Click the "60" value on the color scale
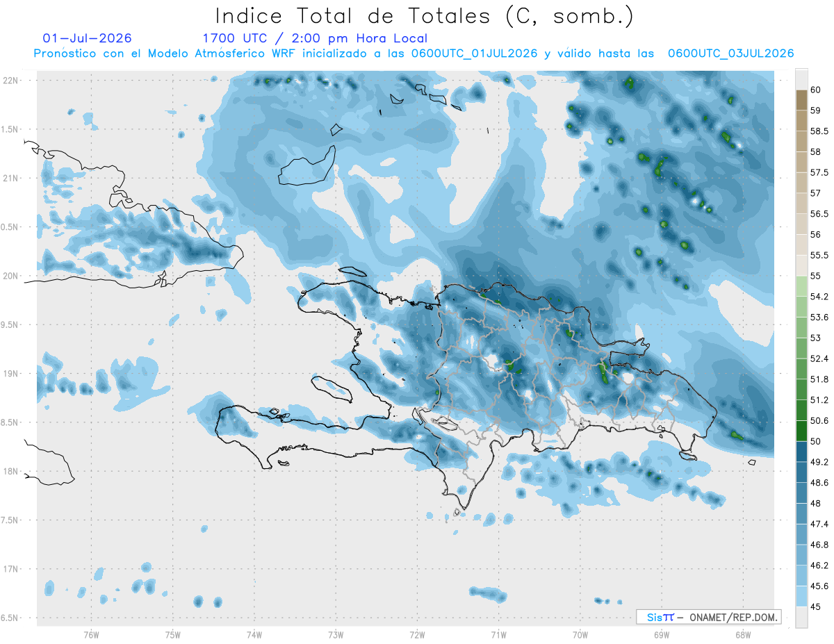This screenshot has width=834, height=644. click(816, 90)
